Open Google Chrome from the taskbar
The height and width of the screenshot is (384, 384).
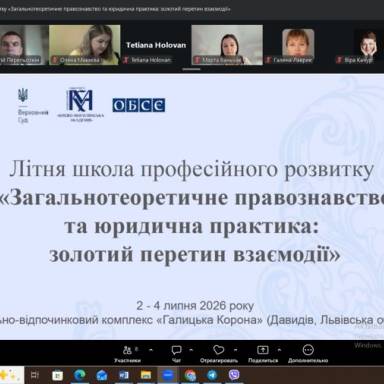pyautogui.click(x=190, y=375)
